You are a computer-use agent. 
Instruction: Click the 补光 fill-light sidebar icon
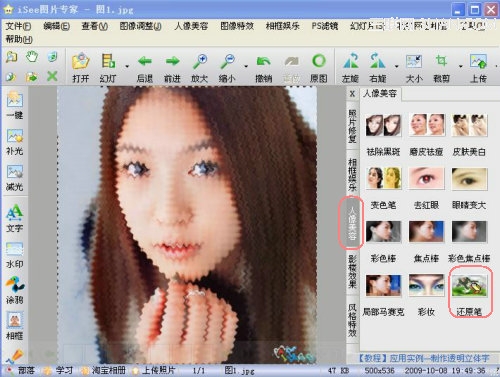pyautogui.click(x=15, y=136)
